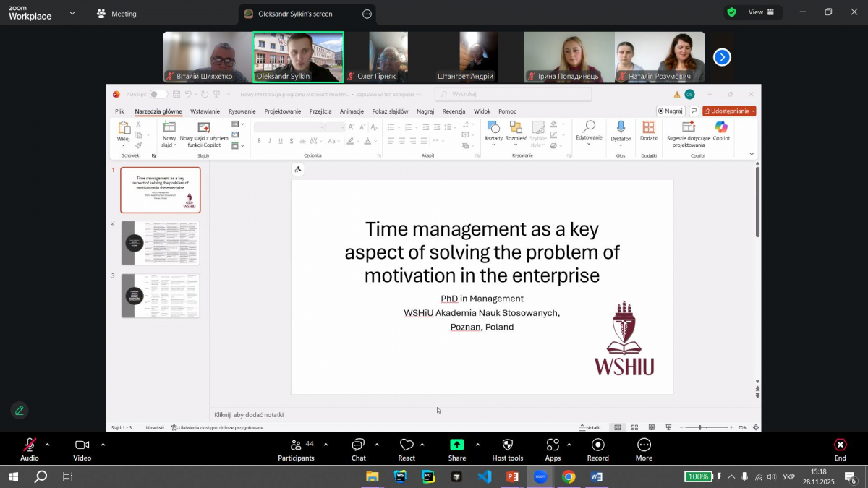Click the red End meeting button
The width and height of the screenshot is (868, 488).
(840, 445)
